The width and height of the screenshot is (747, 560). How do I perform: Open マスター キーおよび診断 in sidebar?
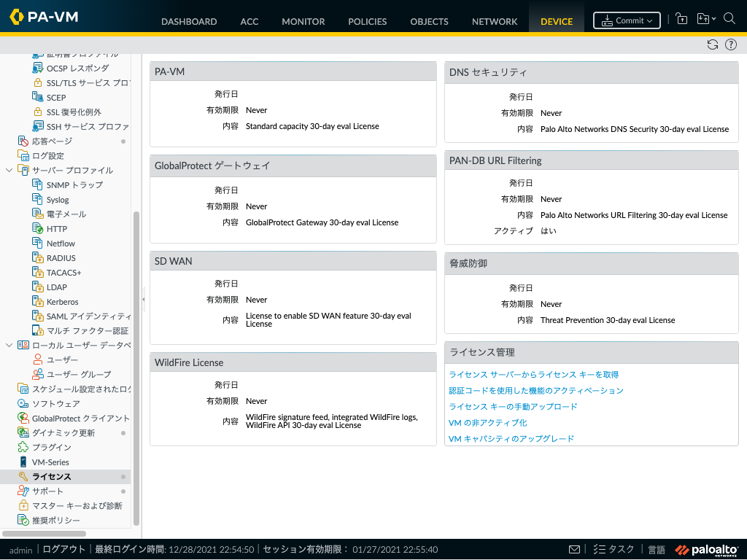[x=77, y=506]
